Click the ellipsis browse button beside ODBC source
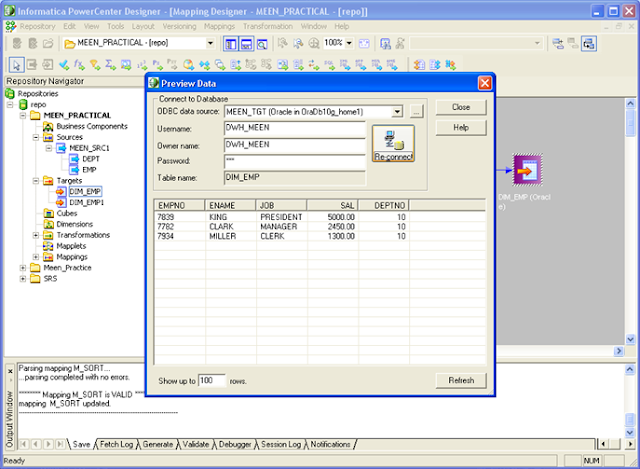This screenshot has width=640, height=469. coord(416,111)
